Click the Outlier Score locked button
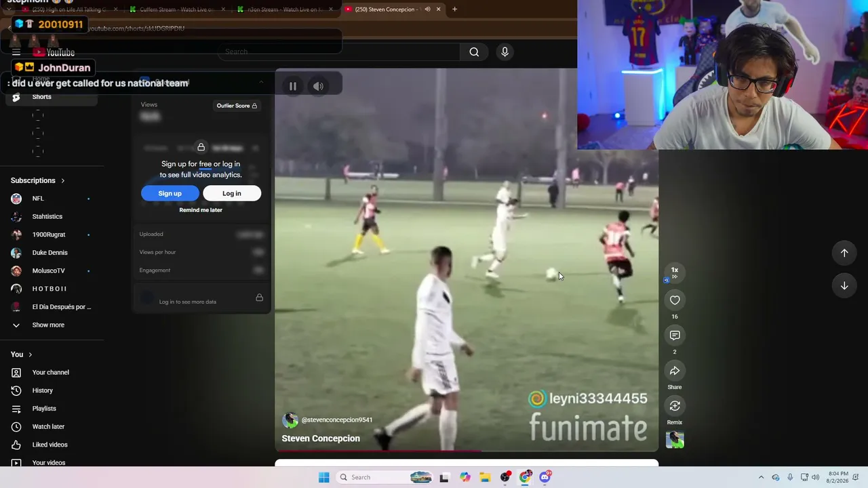Screen dimensions: 868x488 coord(237,106)
